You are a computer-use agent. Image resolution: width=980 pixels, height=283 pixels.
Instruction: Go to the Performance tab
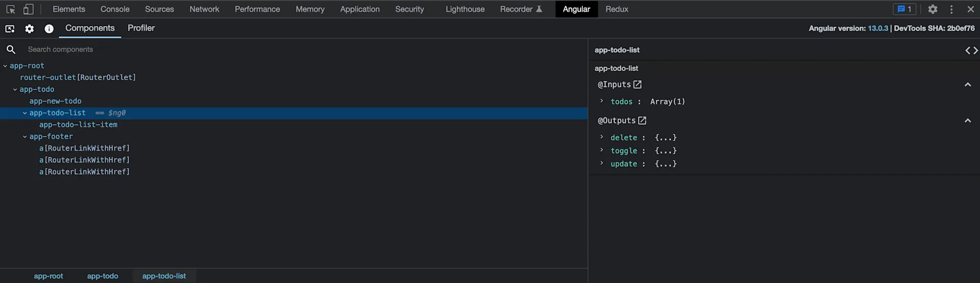[257, 9]
